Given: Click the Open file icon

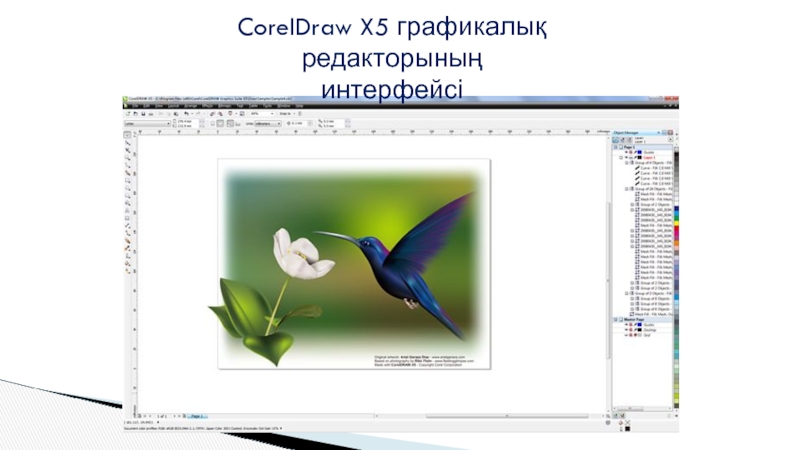Looking at the screenshot, I should pos(133,114).
